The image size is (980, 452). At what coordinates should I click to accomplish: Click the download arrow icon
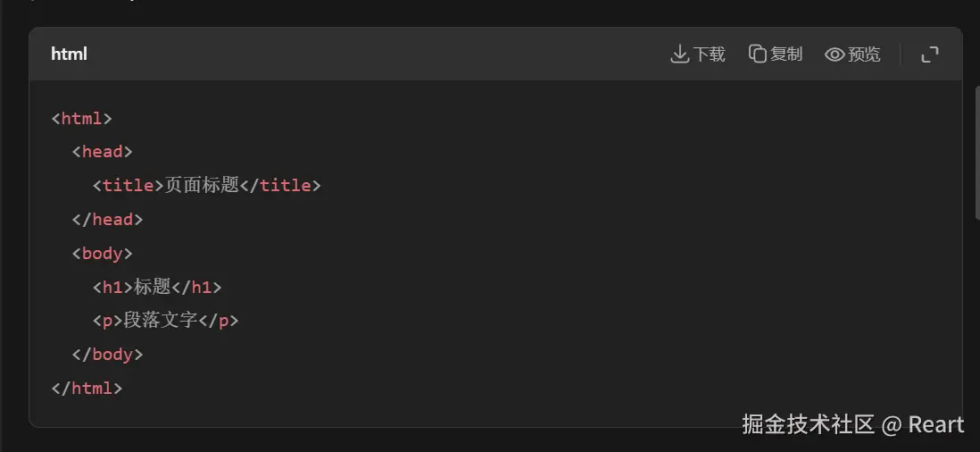point(679,54)
